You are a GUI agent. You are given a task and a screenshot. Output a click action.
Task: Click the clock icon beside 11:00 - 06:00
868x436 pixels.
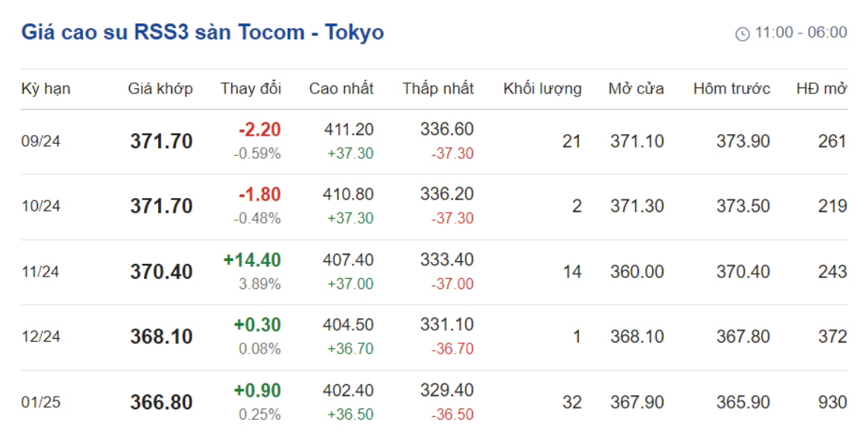pyautogui.click(x=742, y=34)
